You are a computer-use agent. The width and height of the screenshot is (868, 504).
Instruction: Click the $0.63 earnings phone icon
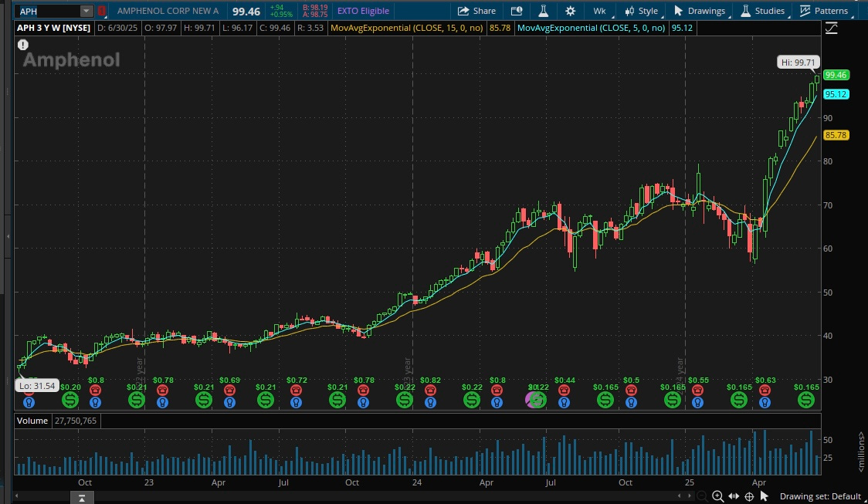coord(765,391)
